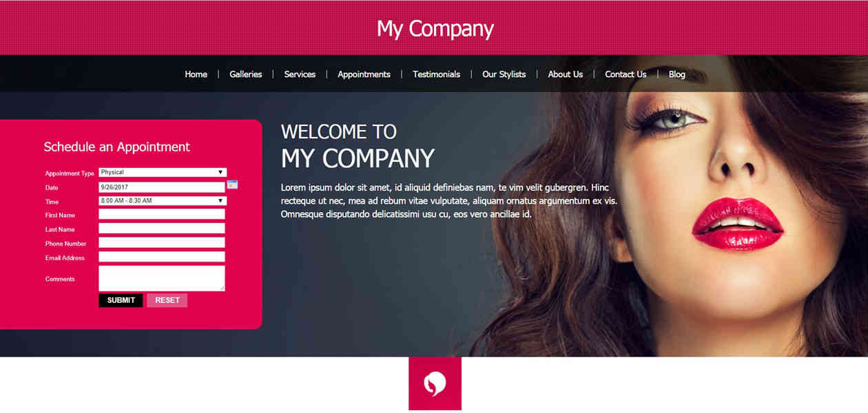Select the Email Address text box

pos(162,257)
